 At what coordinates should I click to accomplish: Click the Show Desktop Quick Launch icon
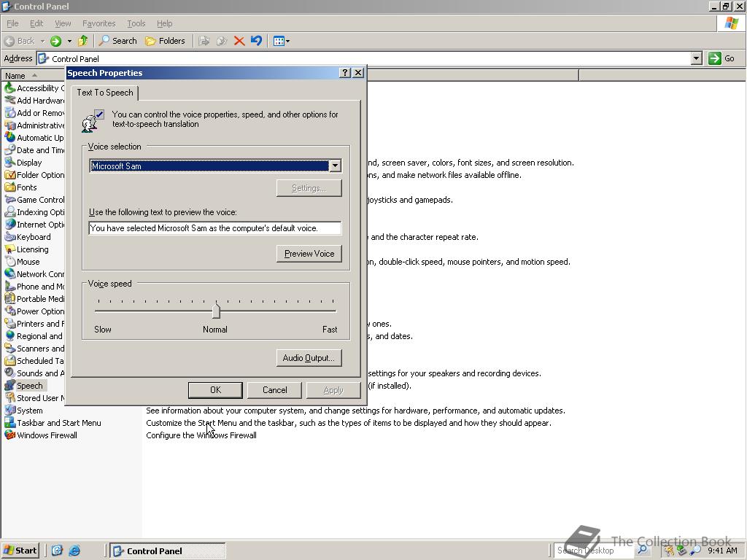(x=57, y=551)
